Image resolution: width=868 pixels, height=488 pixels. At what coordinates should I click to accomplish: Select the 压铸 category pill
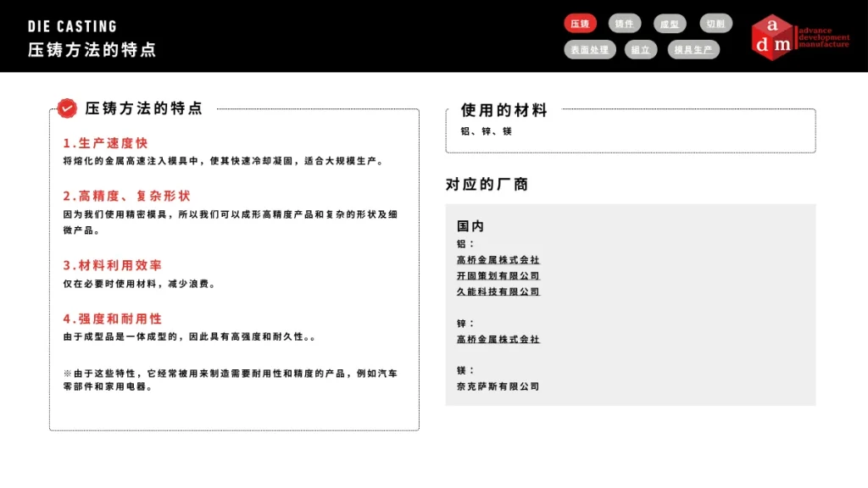580,24
